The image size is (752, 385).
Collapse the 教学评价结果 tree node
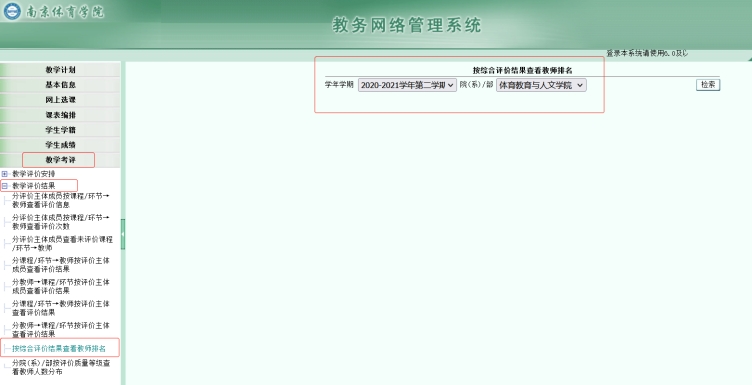(5, 186)
